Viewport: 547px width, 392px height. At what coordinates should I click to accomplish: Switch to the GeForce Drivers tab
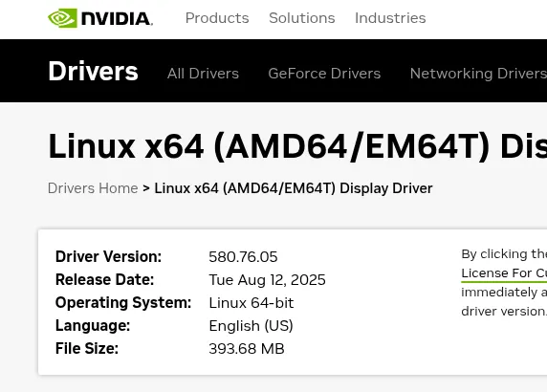click(x=324, y=74)
